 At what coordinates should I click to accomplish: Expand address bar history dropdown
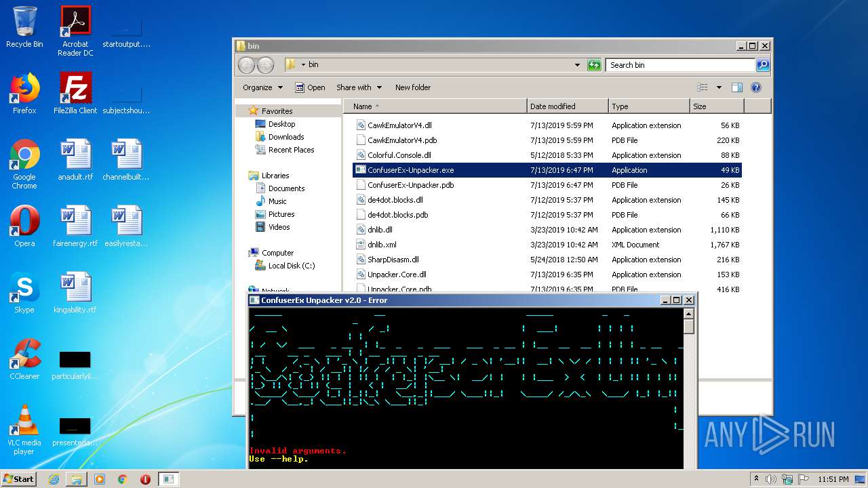577,65
